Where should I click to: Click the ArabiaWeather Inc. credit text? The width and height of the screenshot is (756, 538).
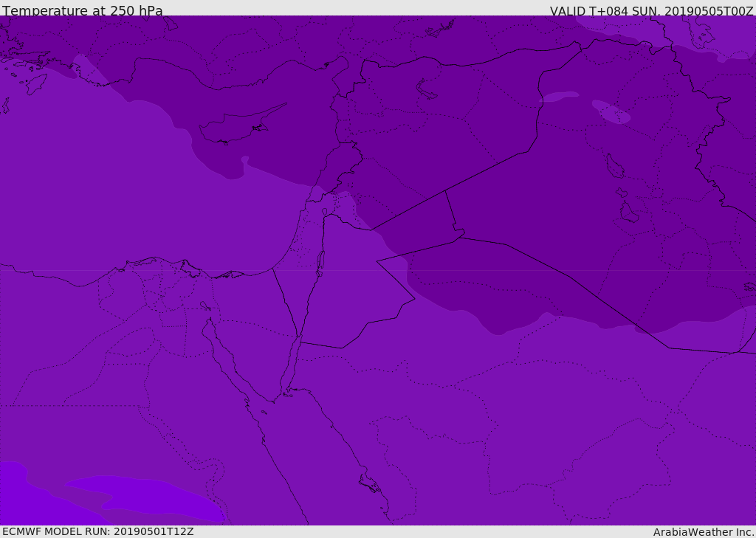pyautogui.click(x=704, y=532)
